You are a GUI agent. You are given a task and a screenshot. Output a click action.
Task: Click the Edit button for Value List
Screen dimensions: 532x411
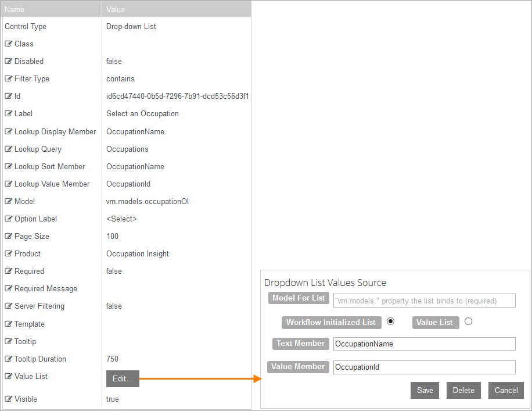tap(123, 378)
